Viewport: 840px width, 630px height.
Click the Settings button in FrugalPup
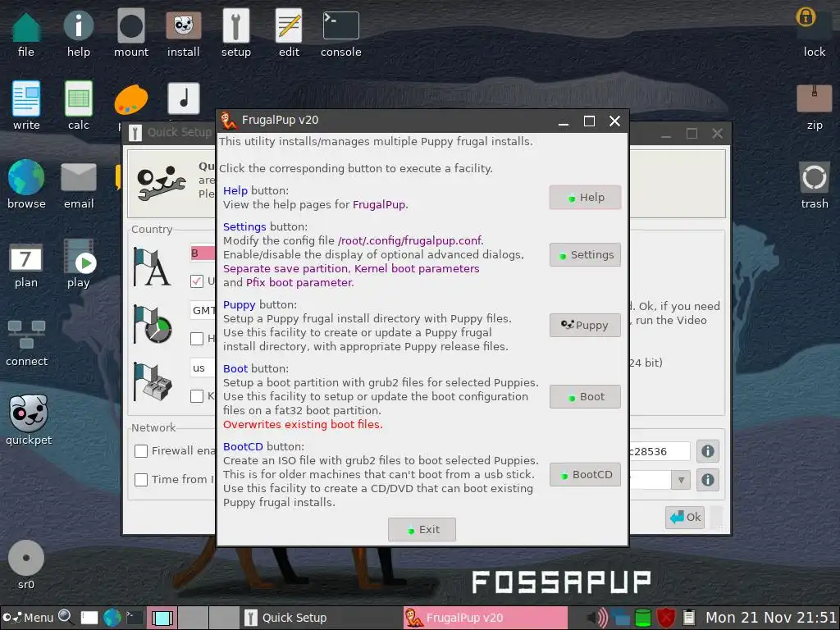[585, 254]
